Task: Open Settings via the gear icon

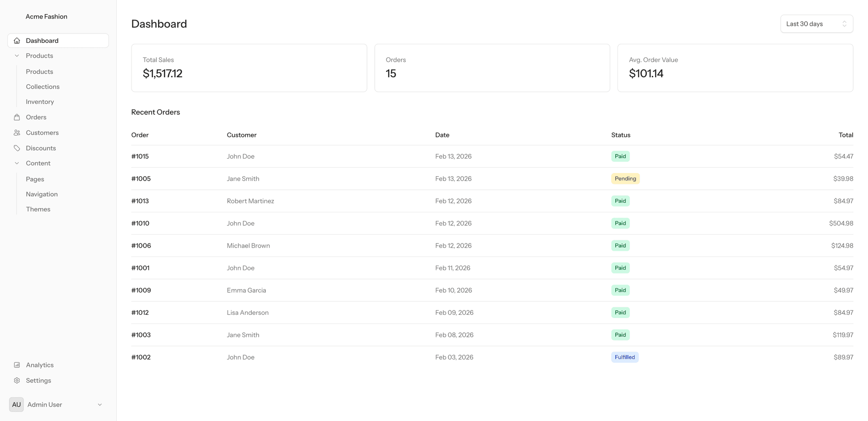Action: (17, 380)
